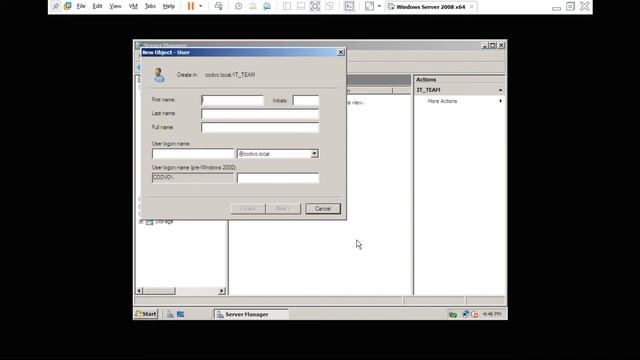This screenshot has height=360, width=640.
Task: Open the Edit menu
Action: (97, 6)
